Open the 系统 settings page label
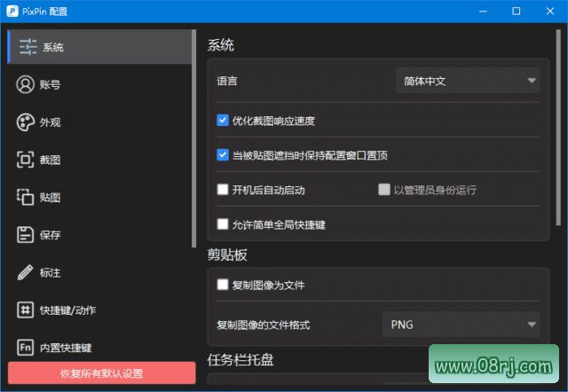This screenshot has height=392, width=568. 53,47
